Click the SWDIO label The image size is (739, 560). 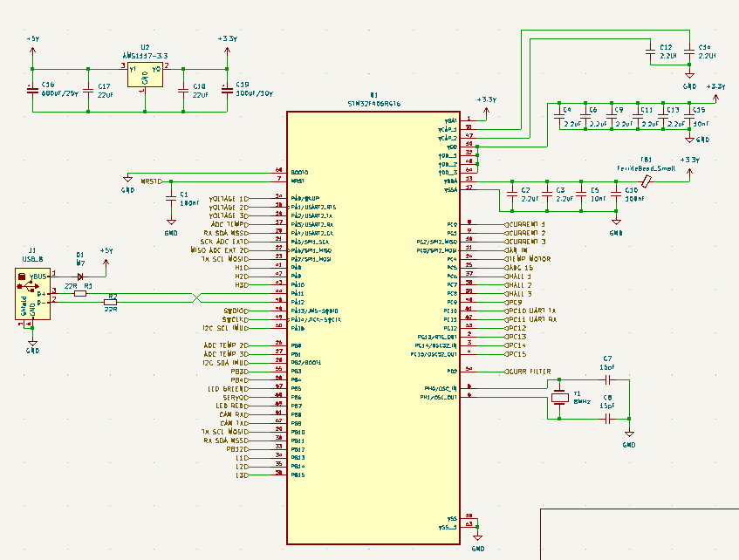(236, 311)
